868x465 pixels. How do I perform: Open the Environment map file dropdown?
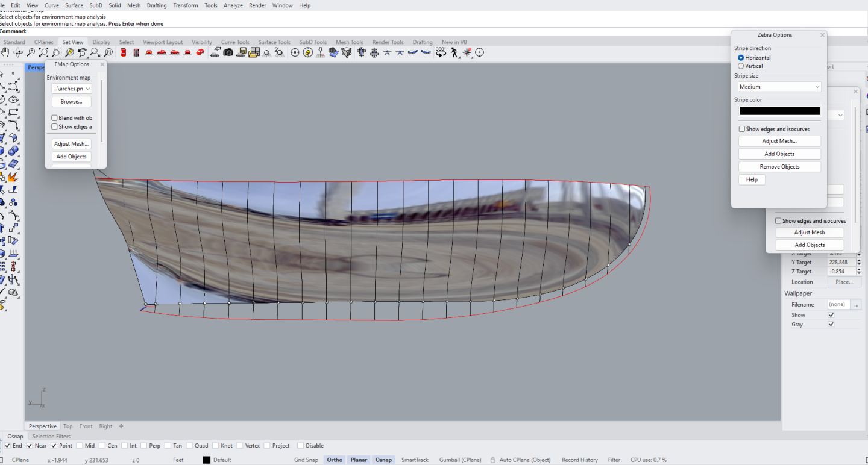tap(71, 89)
